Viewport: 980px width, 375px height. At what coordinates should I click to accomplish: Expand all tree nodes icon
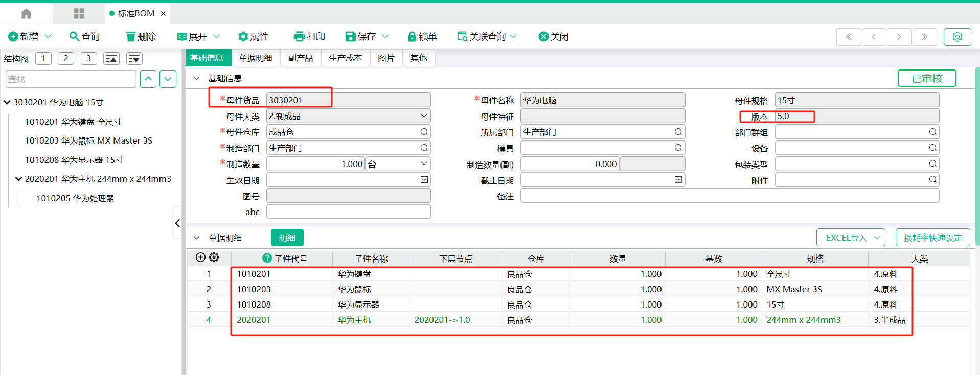(x=134, y=58)
